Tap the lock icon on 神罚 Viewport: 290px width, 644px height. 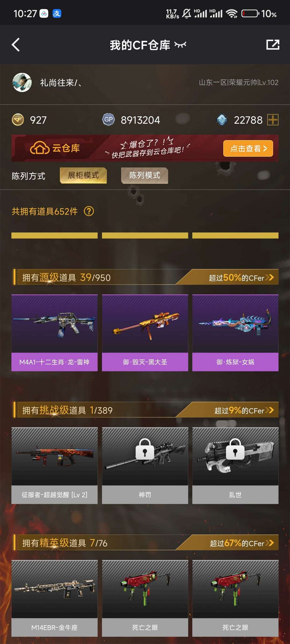click(x=145, y=449)
